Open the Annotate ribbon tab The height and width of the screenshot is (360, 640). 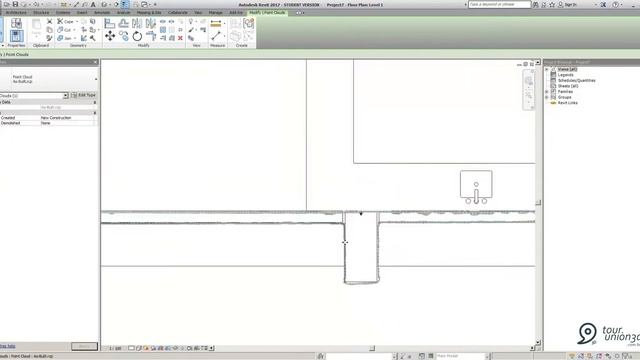102,13
